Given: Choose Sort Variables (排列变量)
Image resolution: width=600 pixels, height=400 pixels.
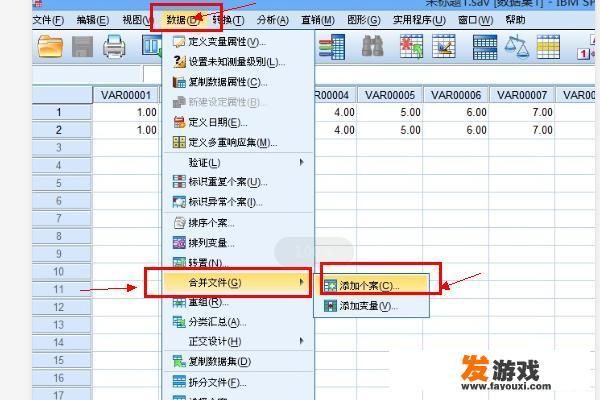Looking at the screenshot, I should tap(237, 243).
